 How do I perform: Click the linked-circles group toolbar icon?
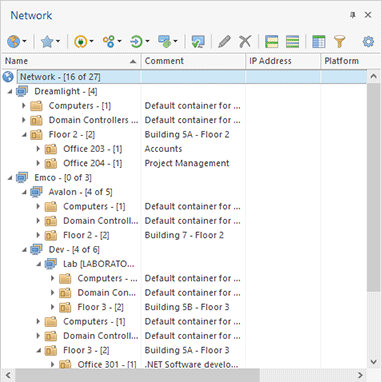point(108,42)
